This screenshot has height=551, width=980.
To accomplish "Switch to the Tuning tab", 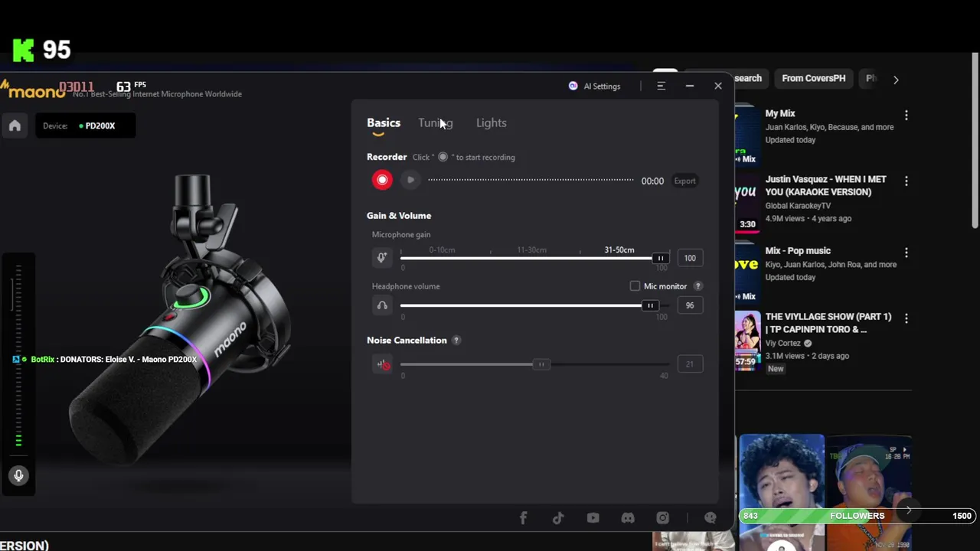I will 436,122.
